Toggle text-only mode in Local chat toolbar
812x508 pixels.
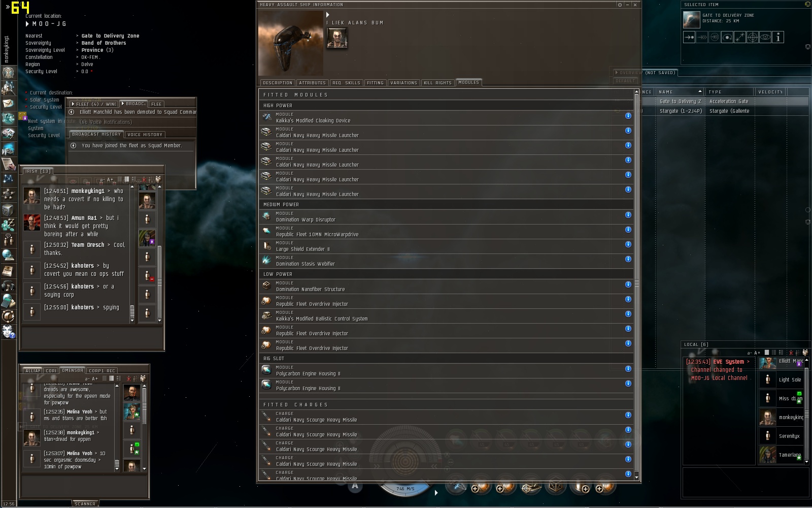pyautogui.click(x=767, y=353)
